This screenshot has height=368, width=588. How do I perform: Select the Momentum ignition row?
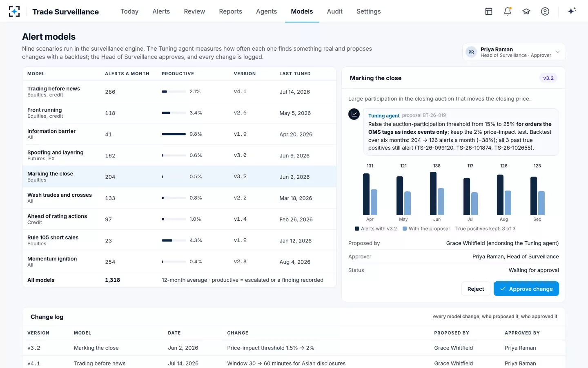179,262
